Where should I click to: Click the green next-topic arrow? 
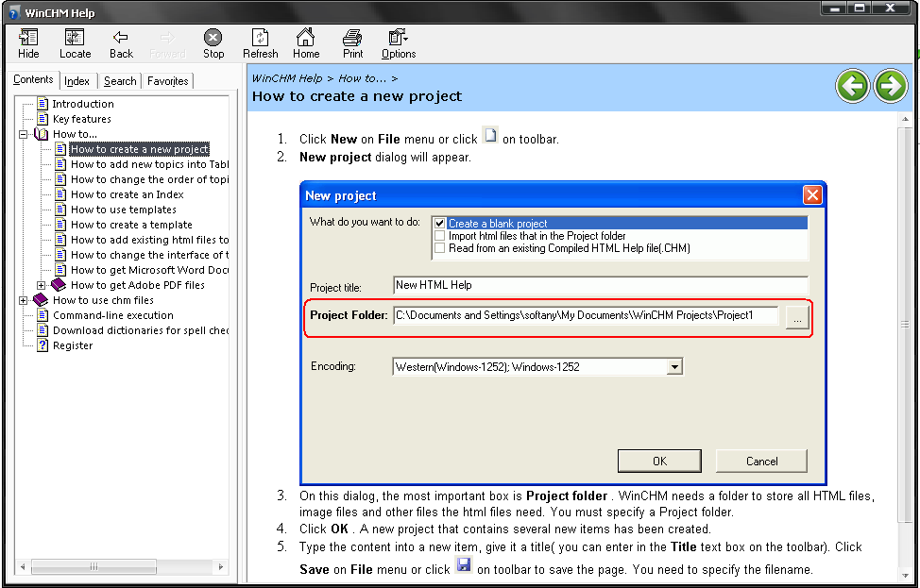point(891,86)
